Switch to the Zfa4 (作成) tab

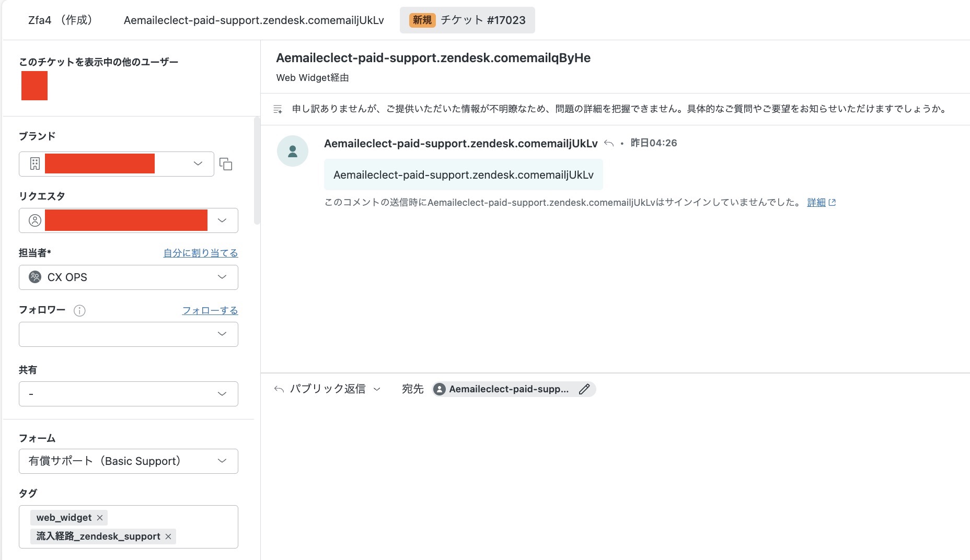[61, 20]
